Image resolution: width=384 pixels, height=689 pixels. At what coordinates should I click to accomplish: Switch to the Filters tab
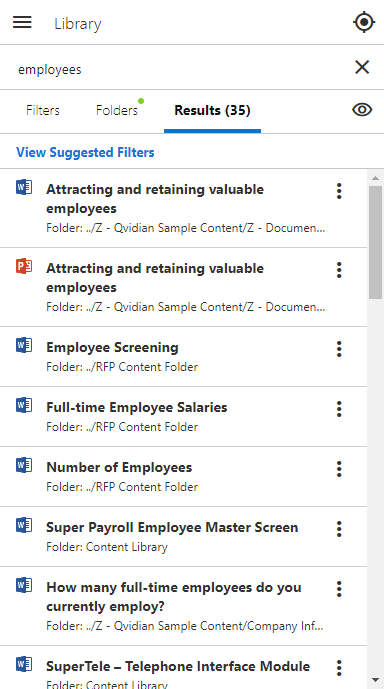43,110
